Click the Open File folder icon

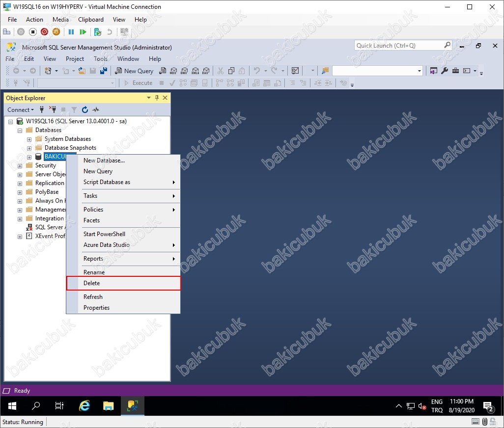[x=82, y=71]
